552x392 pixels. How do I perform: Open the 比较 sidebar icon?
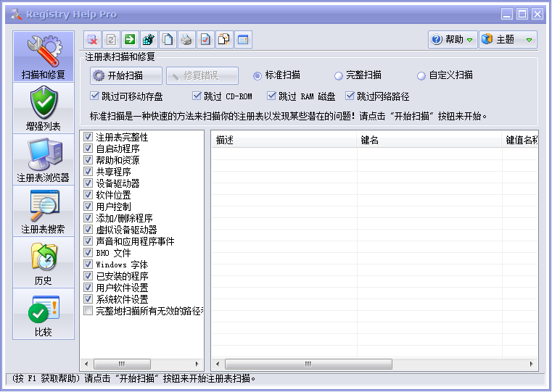[x=44, y=314]
